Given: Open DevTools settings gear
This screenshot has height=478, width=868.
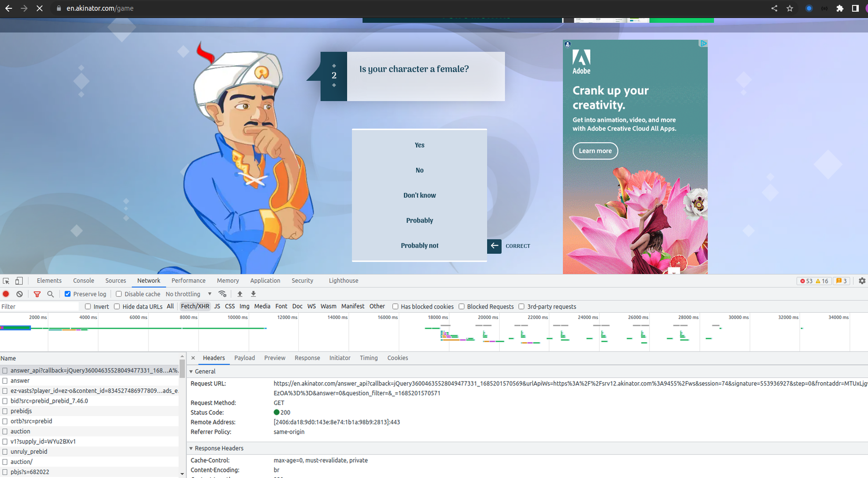Looking at the screenshot, I should pyautogui.click(x=862, y=281).
